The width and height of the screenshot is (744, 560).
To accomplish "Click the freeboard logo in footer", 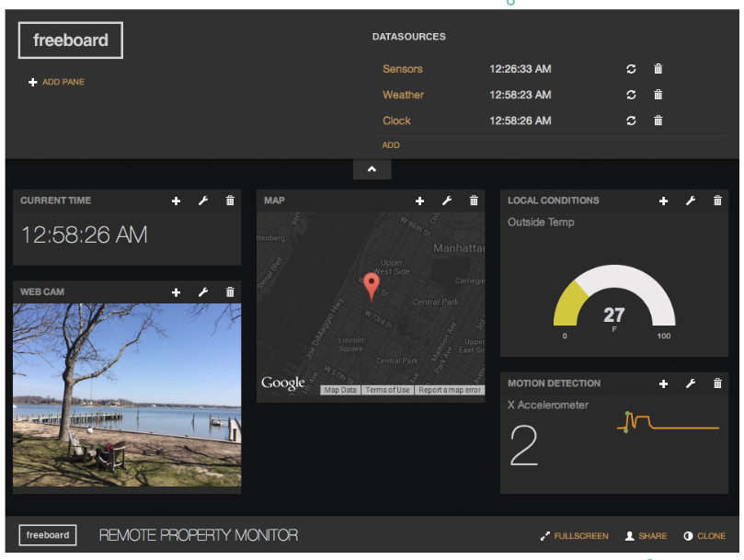I will click(48, 535).
